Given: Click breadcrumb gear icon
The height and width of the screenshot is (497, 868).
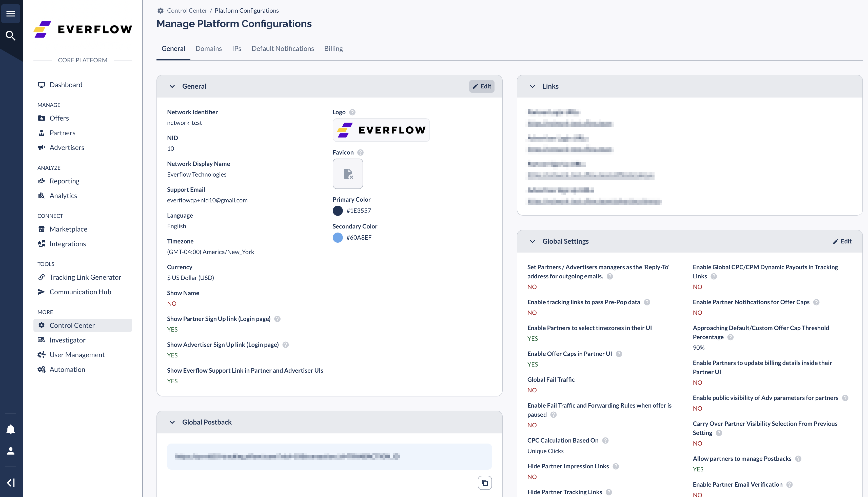Looking at the screenshot, I should point(160,11).
